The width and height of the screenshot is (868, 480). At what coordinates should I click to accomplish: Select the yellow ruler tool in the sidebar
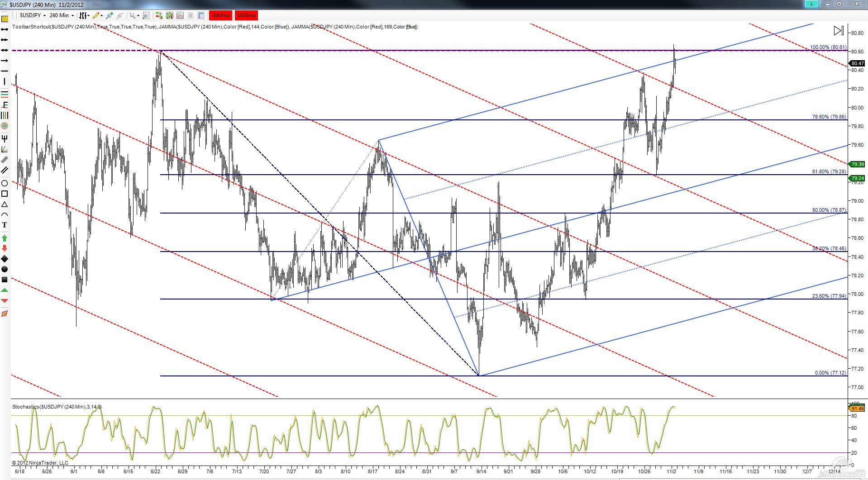click(x=5, y=19)
